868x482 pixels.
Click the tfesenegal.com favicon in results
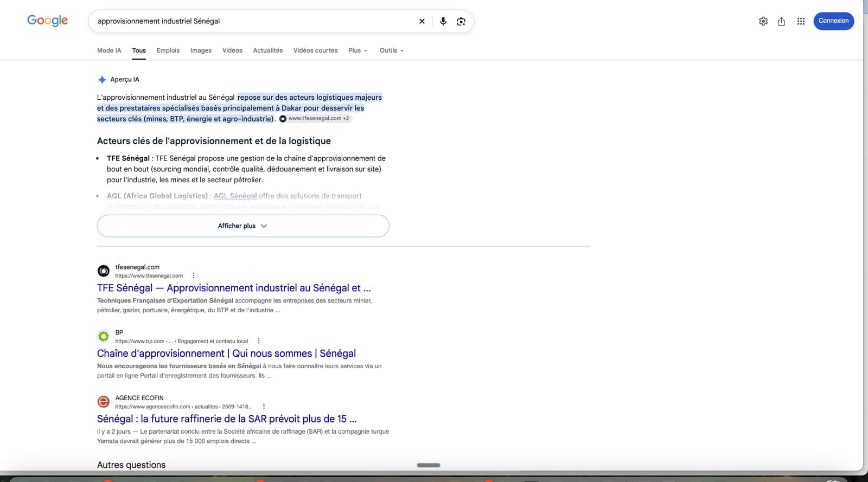pos(104,271)
